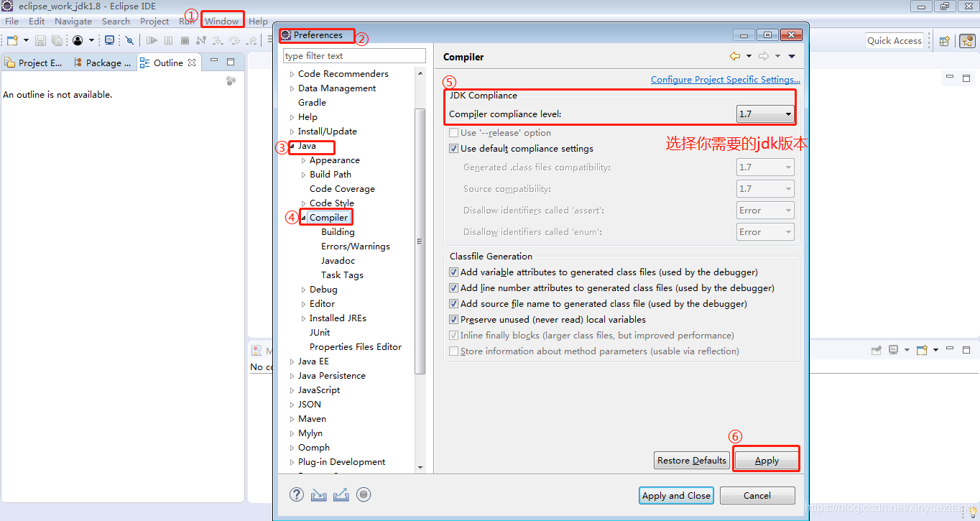Screen dimensions: 980x521
Task: Click the Step Into toolbar icon
Action: click(x=218, y=41)
